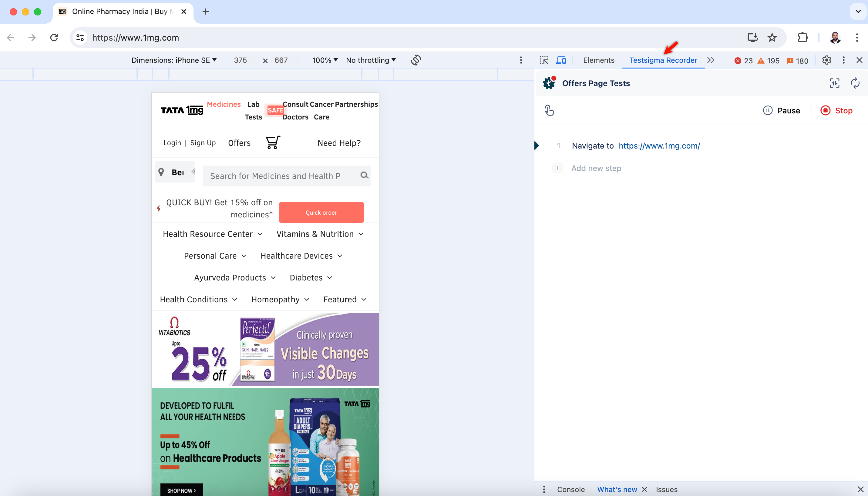Screen dimensions: 868x496
Task: Open the What's new drawer tab
Action: click(617, 489)
